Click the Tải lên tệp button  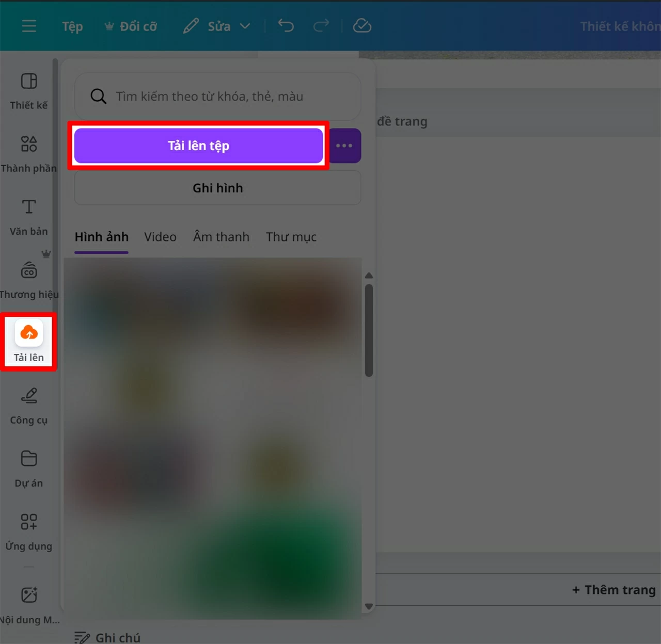198,146
